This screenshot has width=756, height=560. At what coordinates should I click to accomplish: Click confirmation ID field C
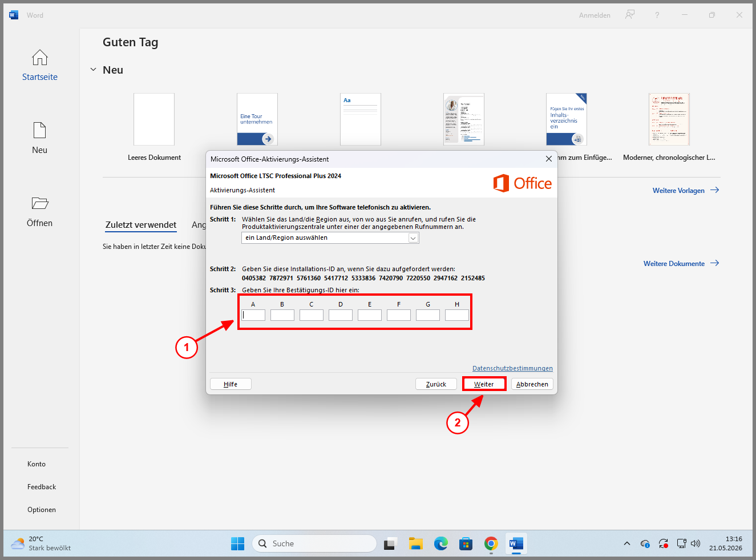pyautogui.click(x=312, y=315)
